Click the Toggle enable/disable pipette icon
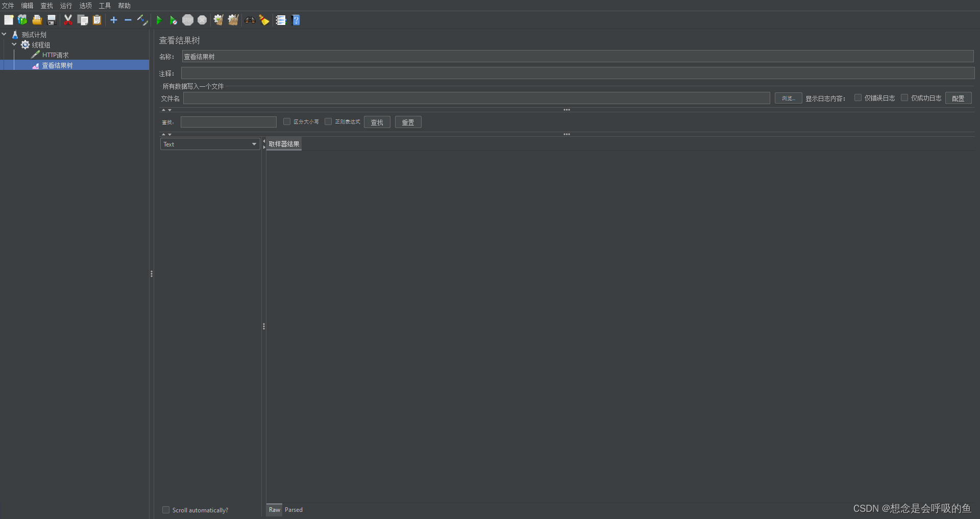Image resolution: width=980 pixels, height=519 pixels. 142,20
